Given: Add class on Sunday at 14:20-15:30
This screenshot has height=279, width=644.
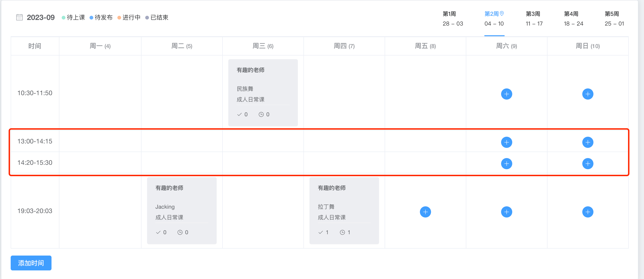Looking at the screenshot, I should click(587, 164).
